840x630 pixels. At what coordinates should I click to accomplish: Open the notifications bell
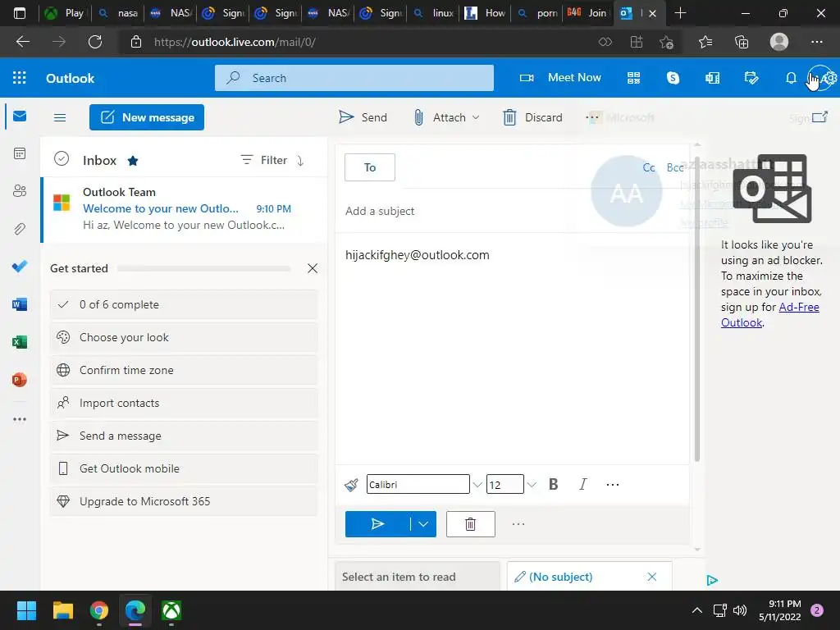tap(791, 78)
